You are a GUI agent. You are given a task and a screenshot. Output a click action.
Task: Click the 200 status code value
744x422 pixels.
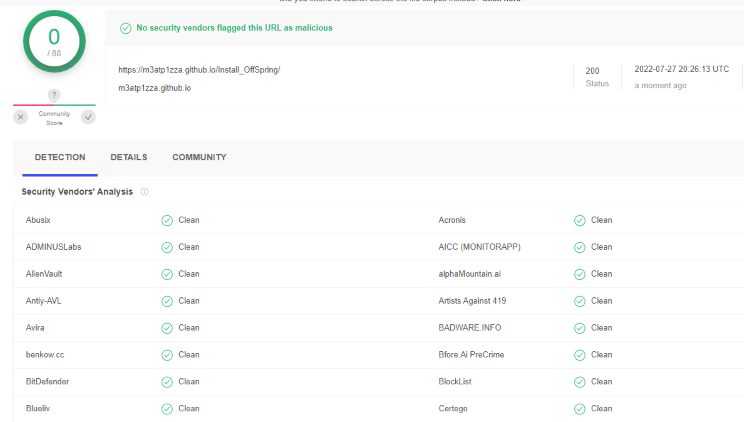click(592, 71)
